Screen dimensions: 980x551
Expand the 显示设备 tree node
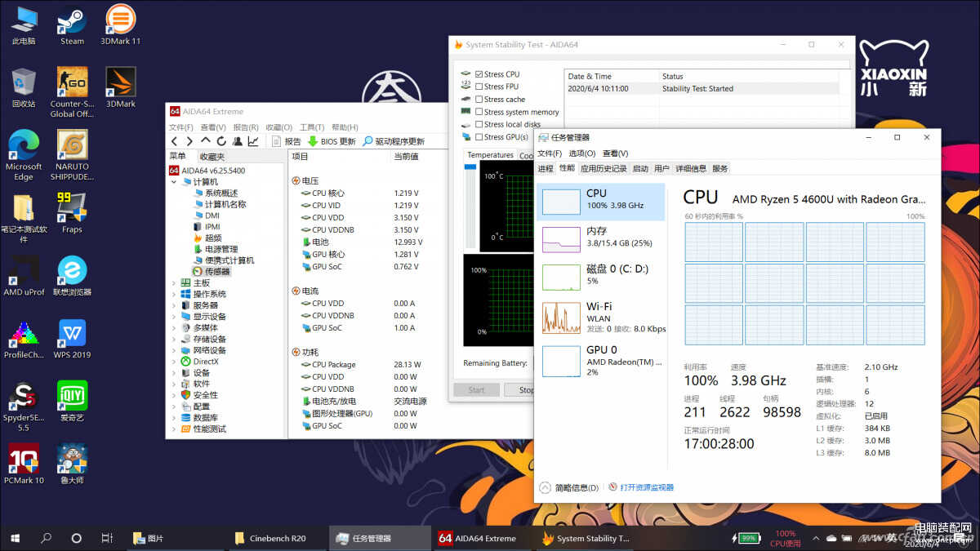(x=174, y=317)
